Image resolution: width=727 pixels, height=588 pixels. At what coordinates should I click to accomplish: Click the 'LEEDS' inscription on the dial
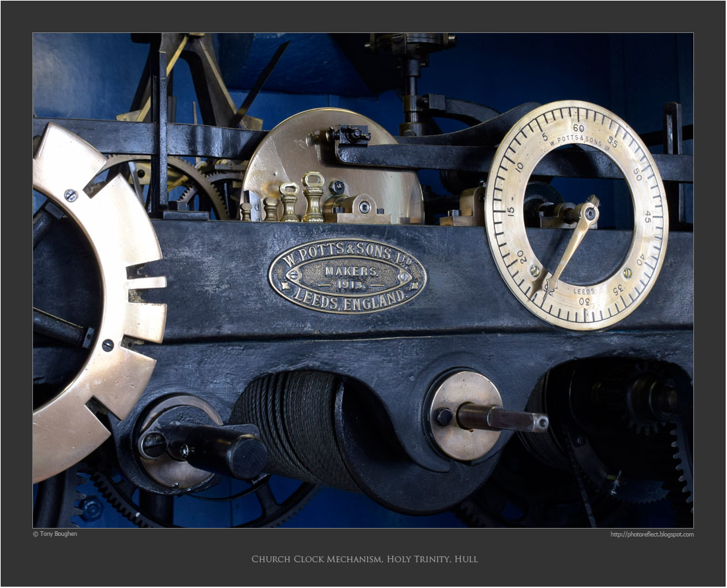[584, 290]
